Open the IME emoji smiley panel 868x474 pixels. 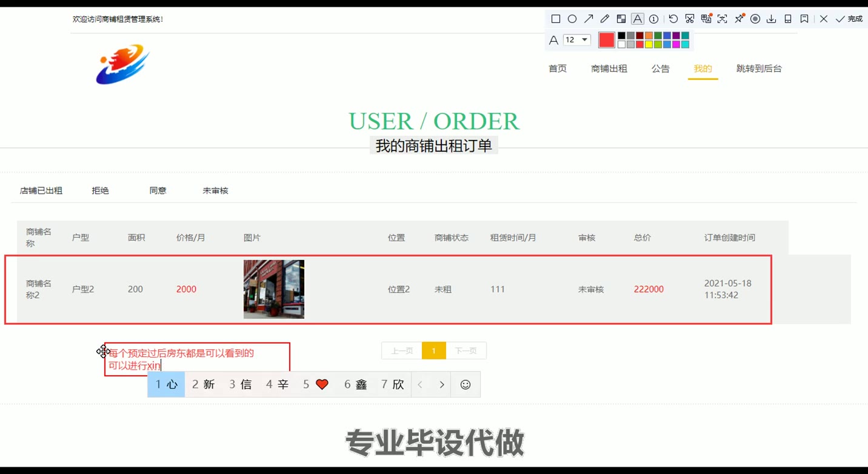[466, 384]
